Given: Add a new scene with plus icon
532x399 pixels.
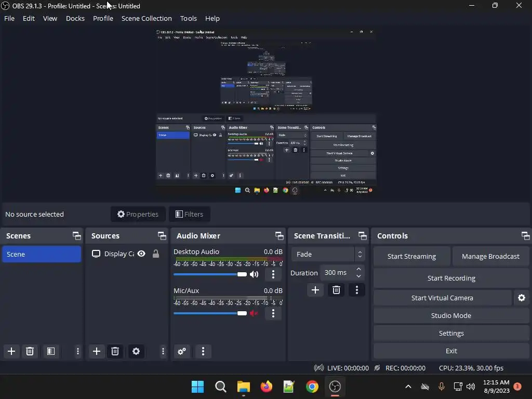Looking at the screenshot, I should pos(11,351).
